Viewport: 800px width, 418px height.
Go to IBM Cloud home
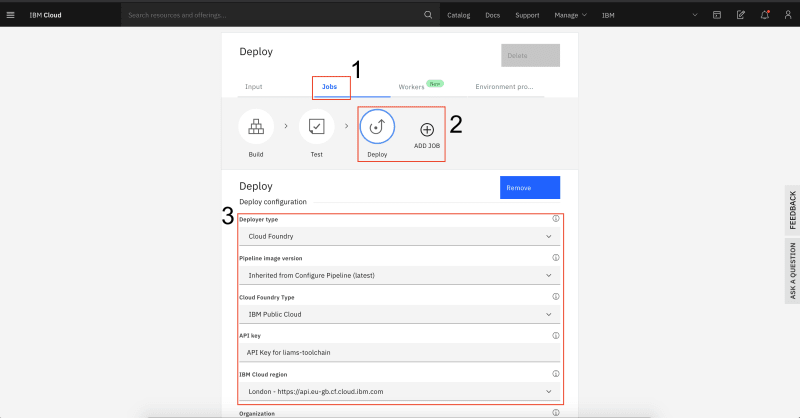point(45,15)
